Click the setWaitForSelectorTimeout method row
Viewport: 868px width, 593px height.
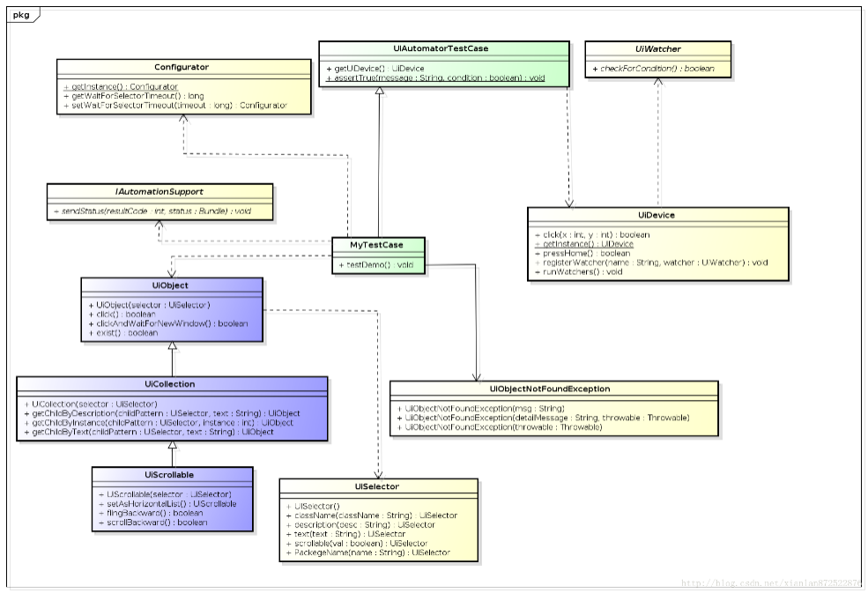(175, 105)
